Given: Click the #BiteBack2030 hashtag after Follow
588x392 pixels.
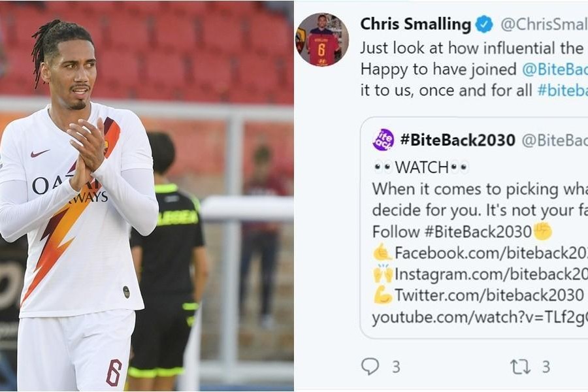Looking at the screenshot, I should [478, 232].
